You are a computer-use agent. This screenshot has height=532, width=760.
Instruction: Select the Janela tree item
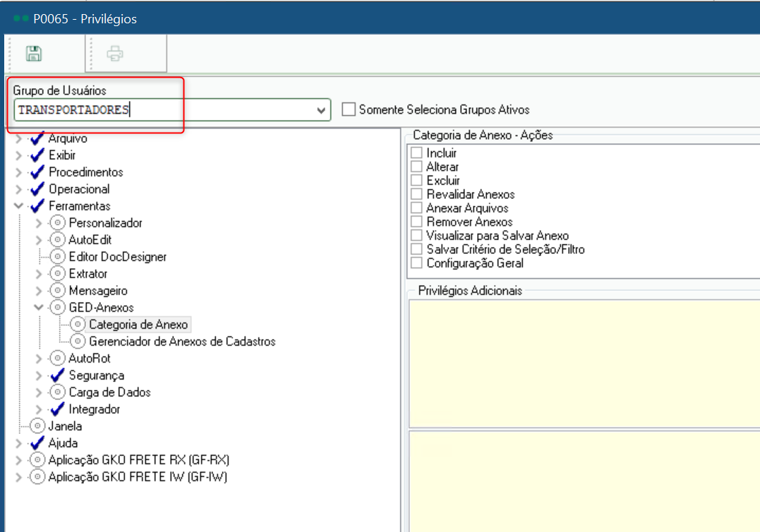point(65,426)
